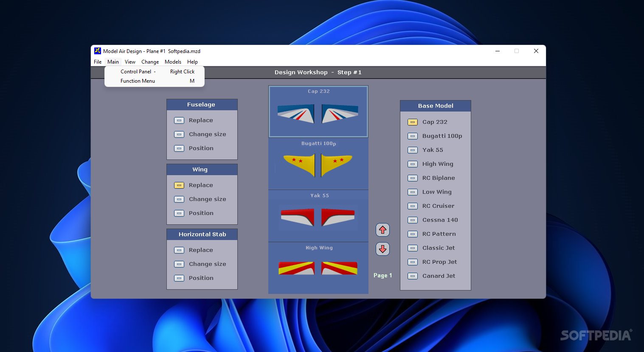The width and height of the screenshot is (644, 352).
Task: Select the Fuselage Replace option button
Action: (x=179, y=120)
